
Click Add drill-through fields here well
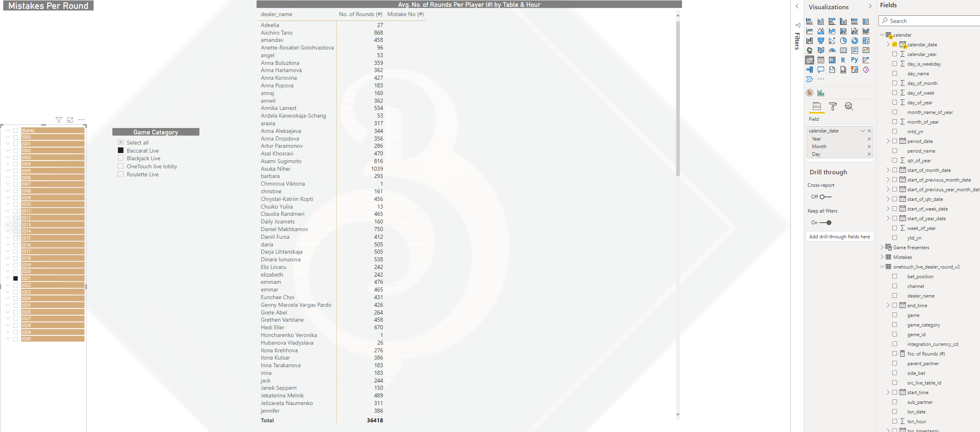coord(839,237)
